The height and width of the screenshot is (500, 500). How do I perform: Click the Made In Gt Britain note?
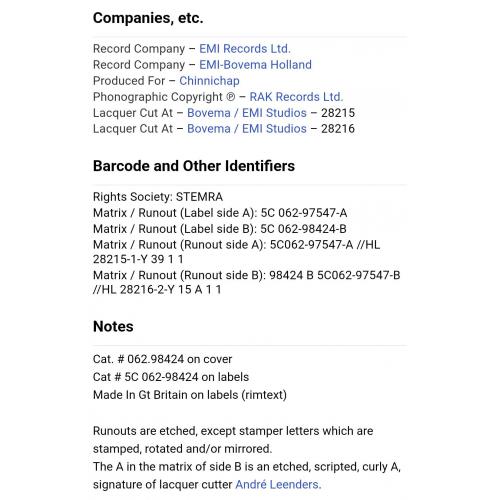tap(190, 395)
